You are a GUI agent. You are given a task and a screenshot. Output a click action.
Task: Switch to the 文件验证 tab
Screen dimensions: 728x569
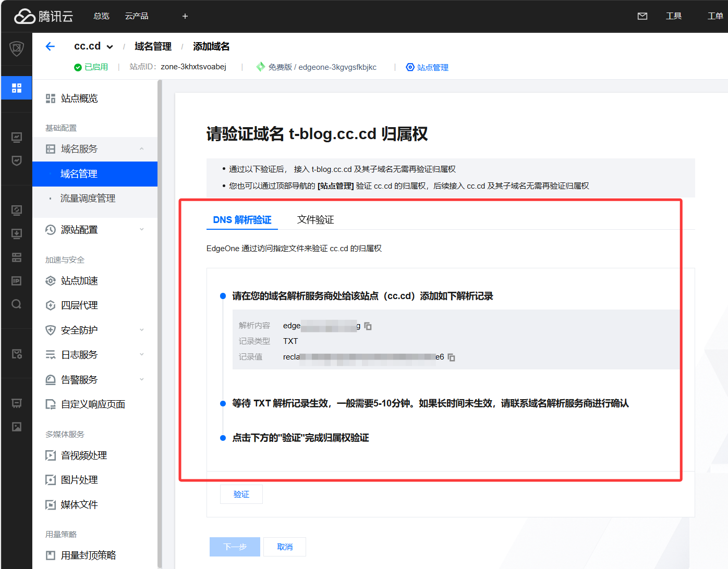click(316, 220)
